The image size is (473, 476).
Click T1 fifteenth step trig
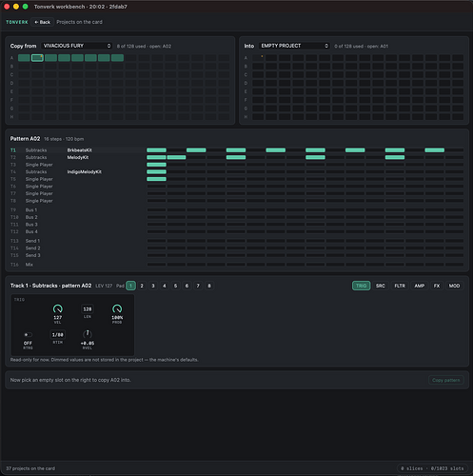coord(435,150)
